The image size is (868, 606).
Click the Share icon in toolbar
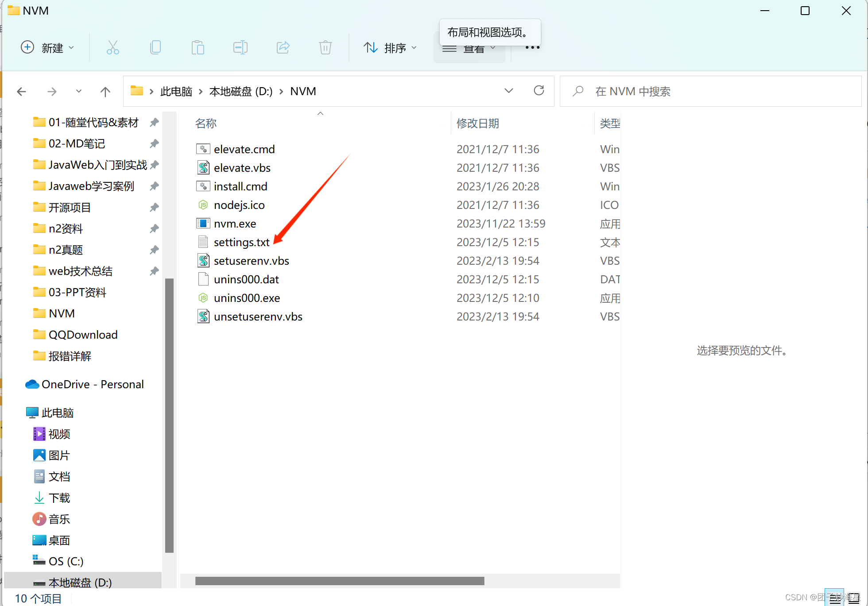283,47
